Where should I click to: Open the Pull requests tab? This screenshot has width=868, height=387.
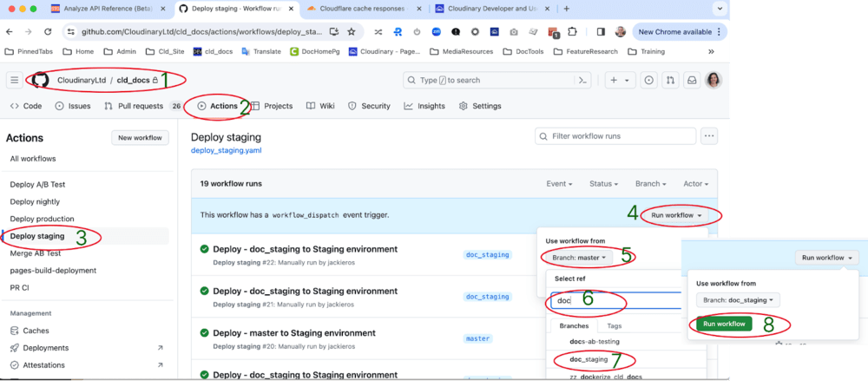pyautogui.click(x=143, y=106)
